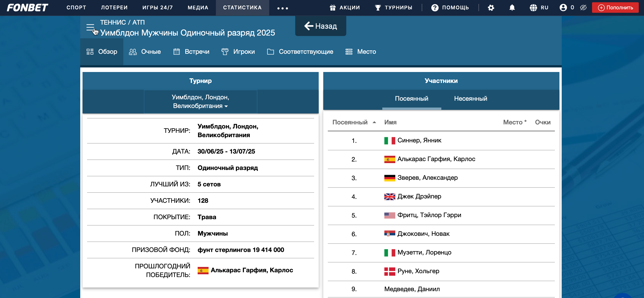Click the FONBET logo
The width and height of the screenshot is (644, 298).
click(x=28, y=8)
